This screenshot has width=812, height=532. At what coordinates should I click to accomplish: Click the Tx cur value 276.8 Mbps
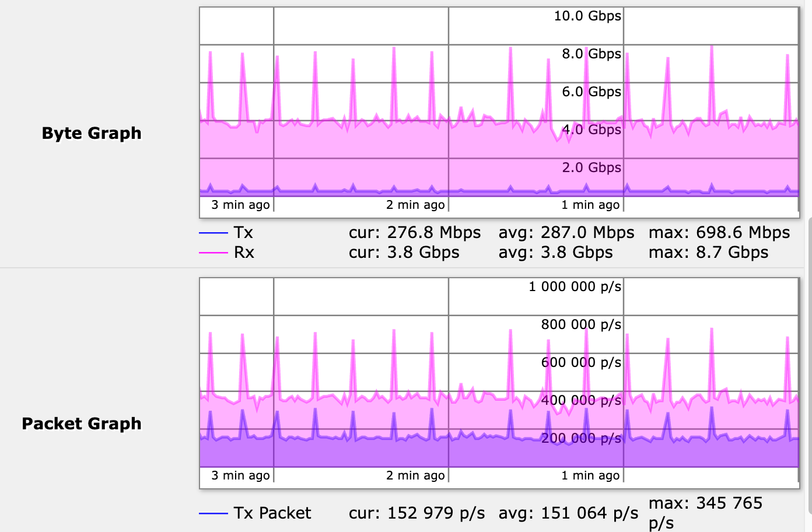415,232
